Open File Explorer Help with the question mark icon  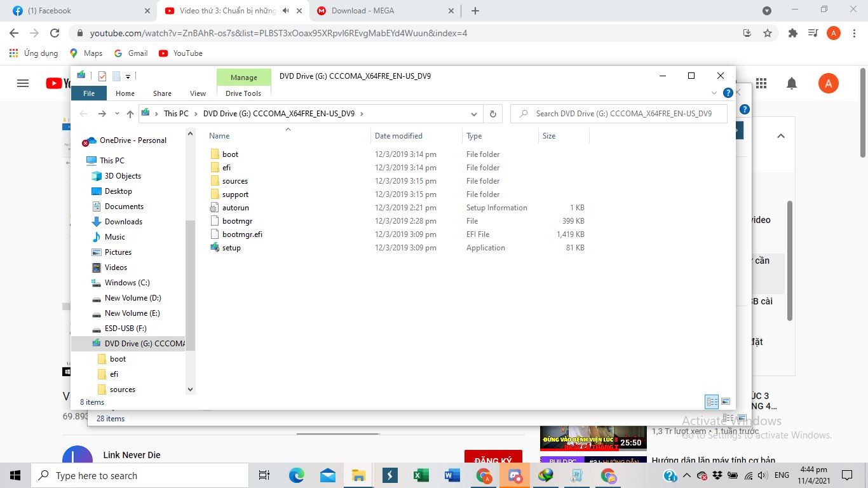(728, 92)
